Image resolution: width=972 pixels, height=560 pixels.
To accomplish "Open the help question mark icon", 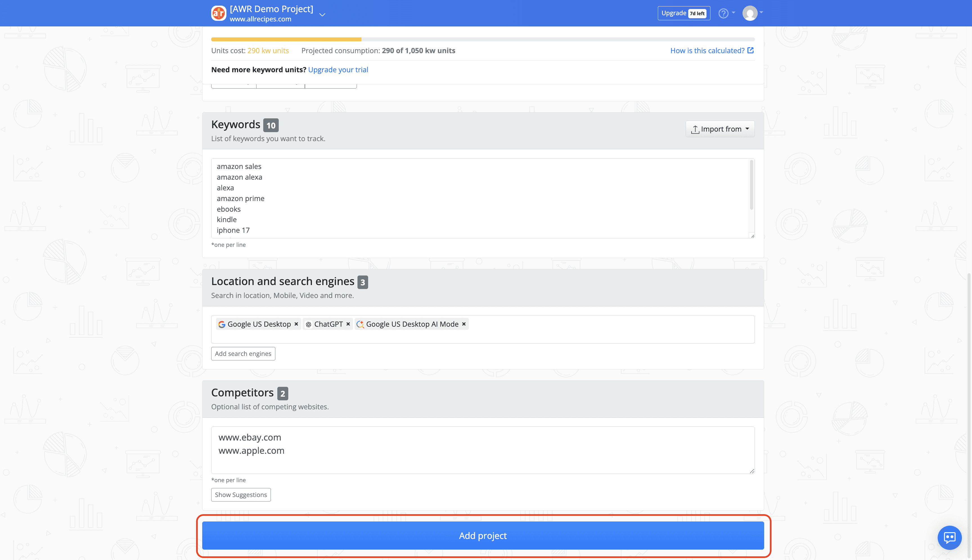I will (723, 13).
